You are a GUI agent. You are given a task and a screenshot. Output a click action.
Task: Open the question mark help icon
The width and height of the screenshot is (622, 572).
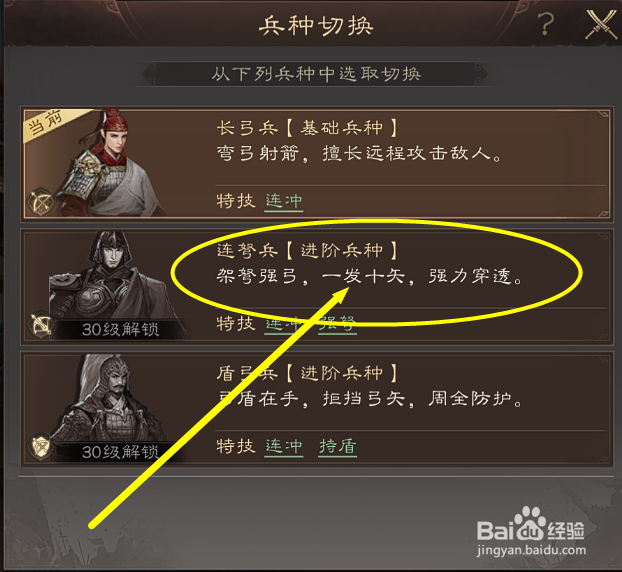pyautogui.click(x=547, y=24)
